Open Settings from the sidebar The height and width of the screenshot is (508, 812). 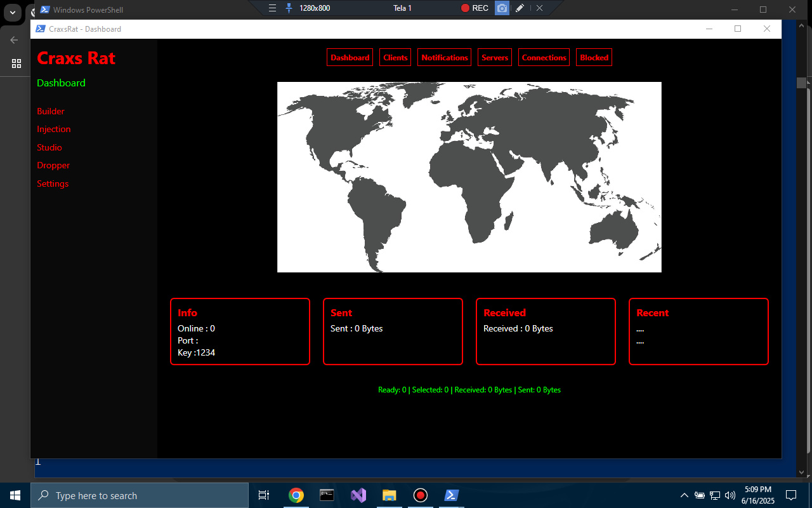(53, 184)
